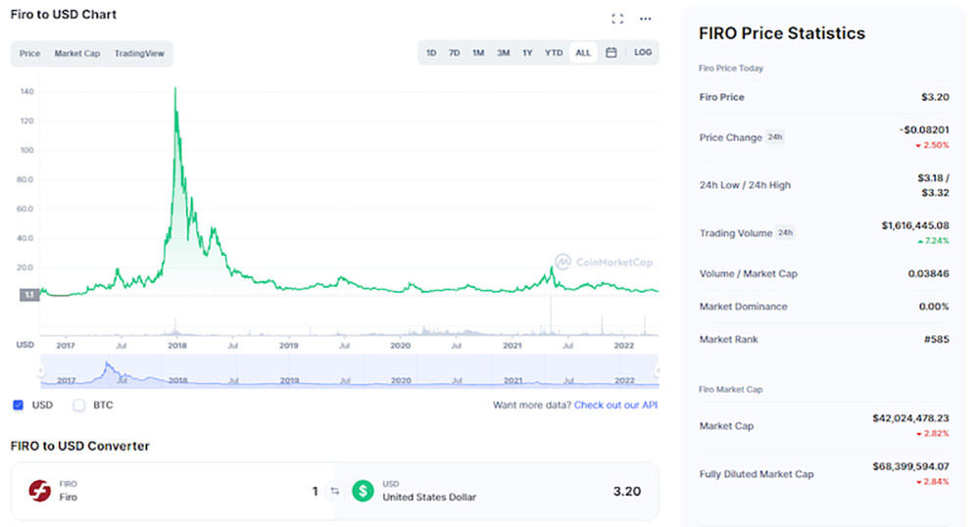The image size is (980, 527).
Task: Click the 7.24% volume increase figure
Action: (933, 241)
